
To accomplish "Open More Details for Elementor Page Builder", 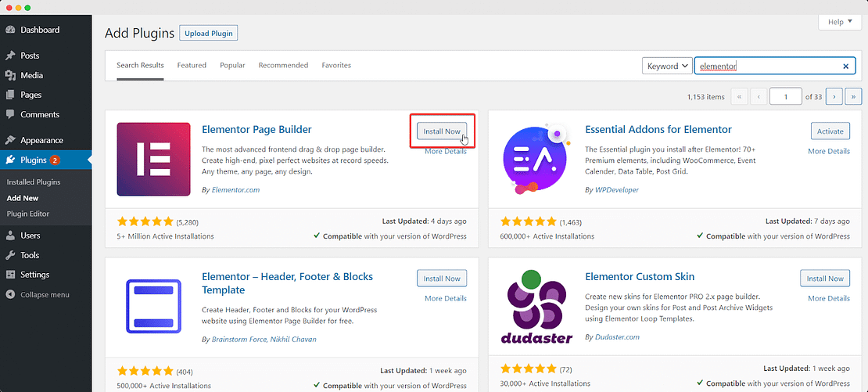I will tap(446, 152).
